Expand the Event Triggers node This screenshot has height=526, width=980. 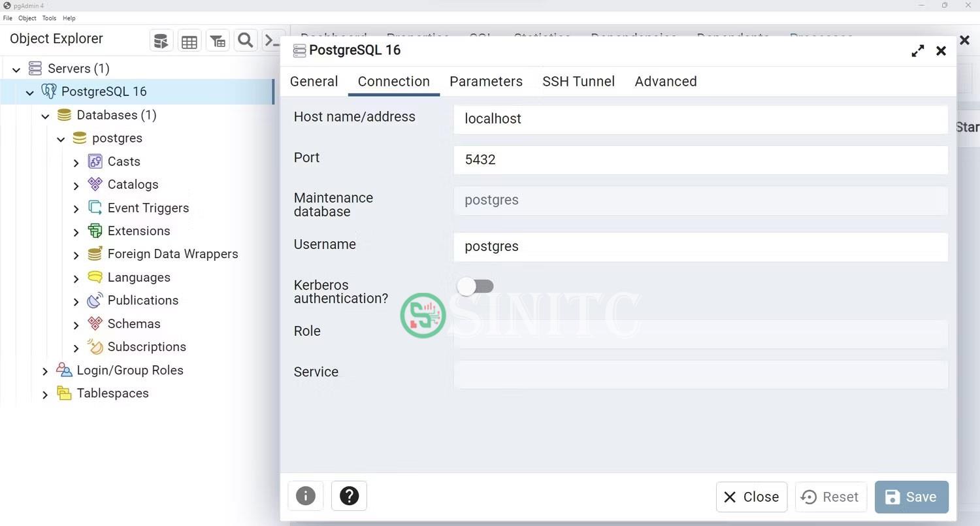coord(76,209)
